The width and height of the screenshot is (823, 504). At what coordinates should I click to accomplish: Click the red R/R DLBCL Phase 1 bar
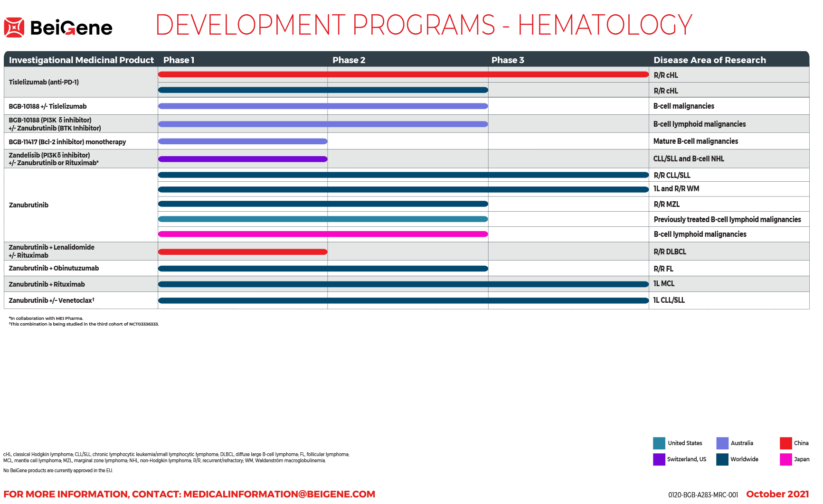243,252
